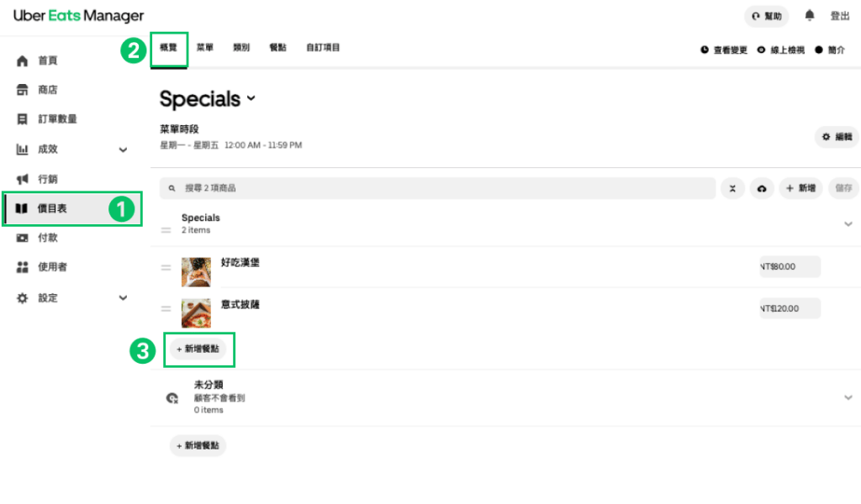Click 新增餐點 under the Specials items

[198, 349]
